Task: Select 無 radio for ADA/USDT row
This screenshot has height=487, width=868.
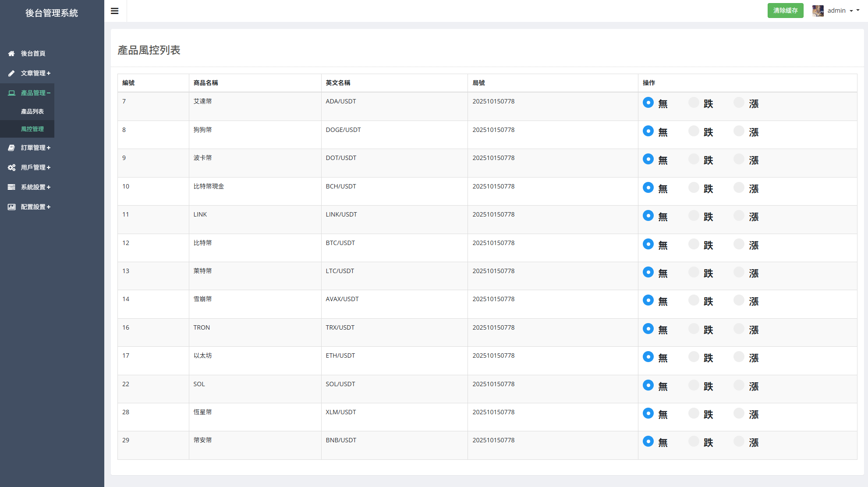Action: [648, 103]
